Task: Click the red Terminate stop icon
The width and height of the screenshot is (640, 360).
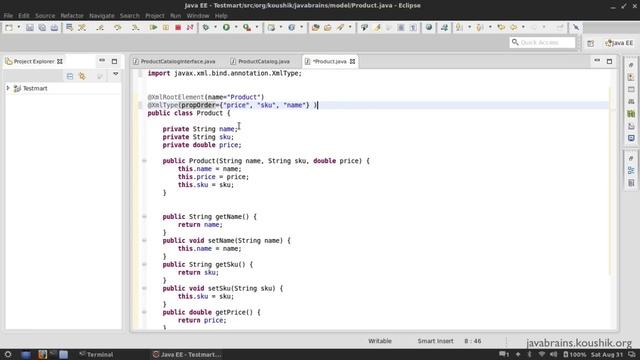Action: [x=178, y=27]
